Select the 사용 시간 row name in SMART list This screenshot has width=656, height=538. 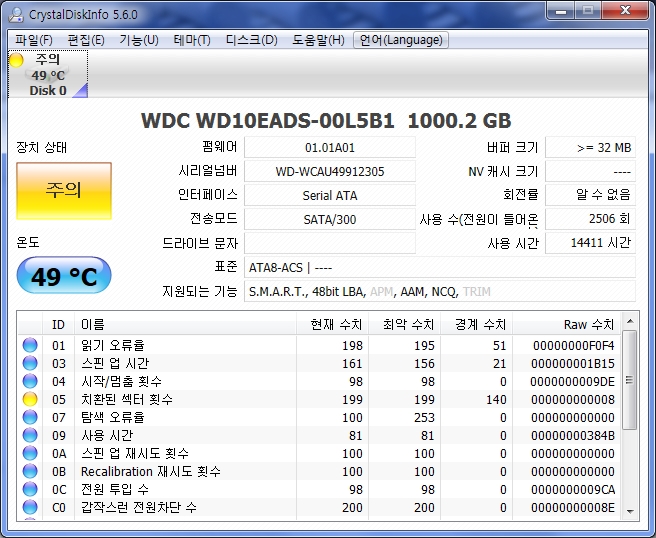(107, 435)
